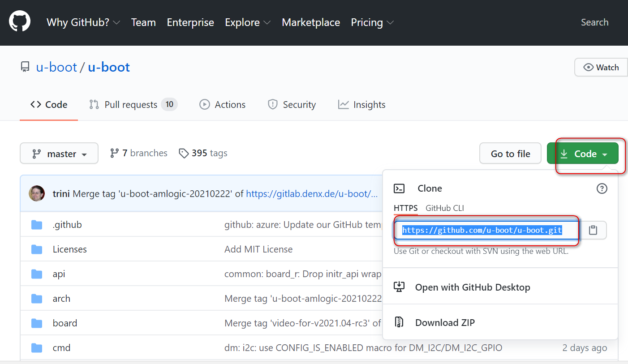View the 395 tags link

(203, 154)
